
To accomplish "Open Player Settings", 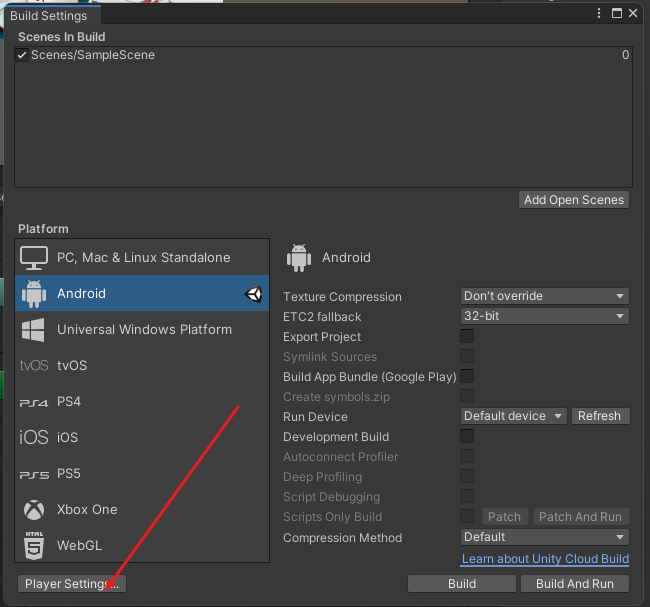I will click(x=72, y=584).
